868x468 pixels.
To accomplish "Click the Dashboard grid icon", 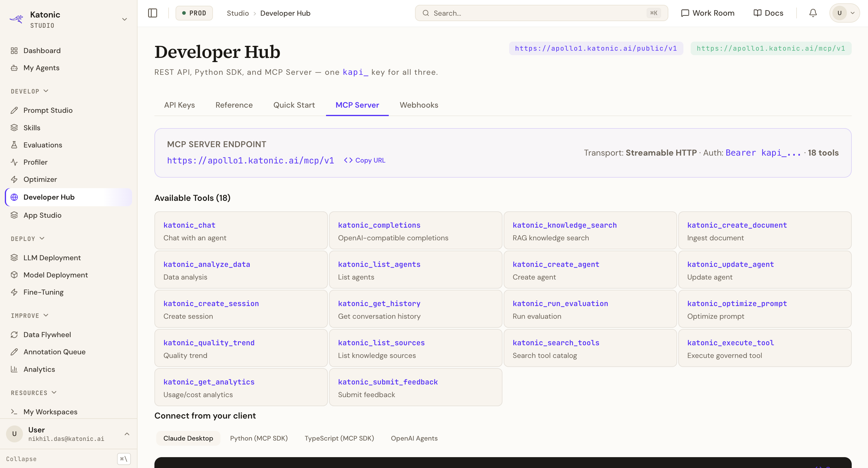I will click(14, 51).
